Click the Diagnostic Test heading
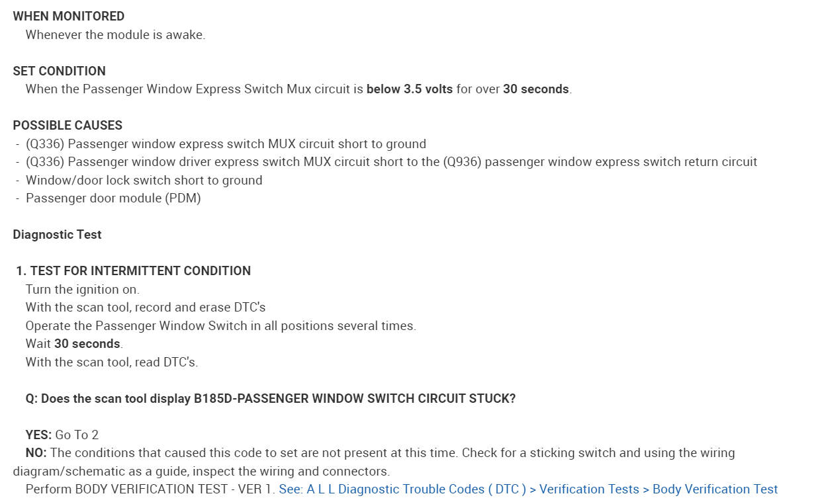The width and height of the screenshot is (836, 504). [x=57, y=234]
